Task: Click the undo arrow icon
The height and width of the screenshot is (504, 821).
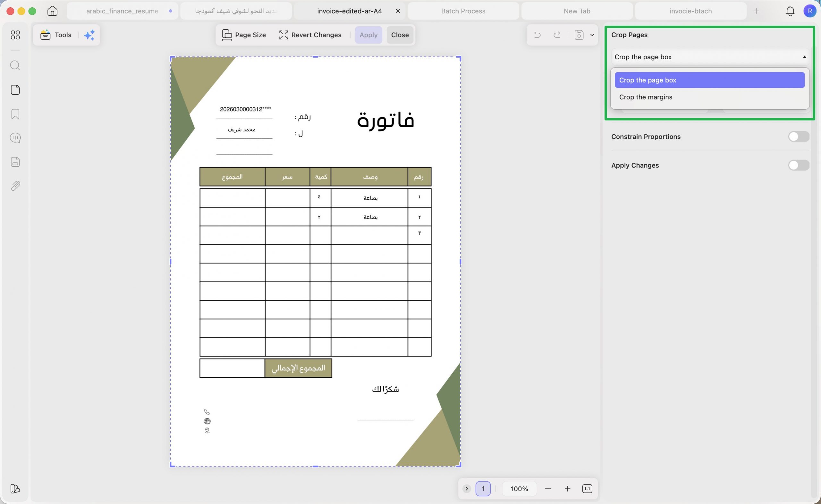Action: click(x=537, y=35)
